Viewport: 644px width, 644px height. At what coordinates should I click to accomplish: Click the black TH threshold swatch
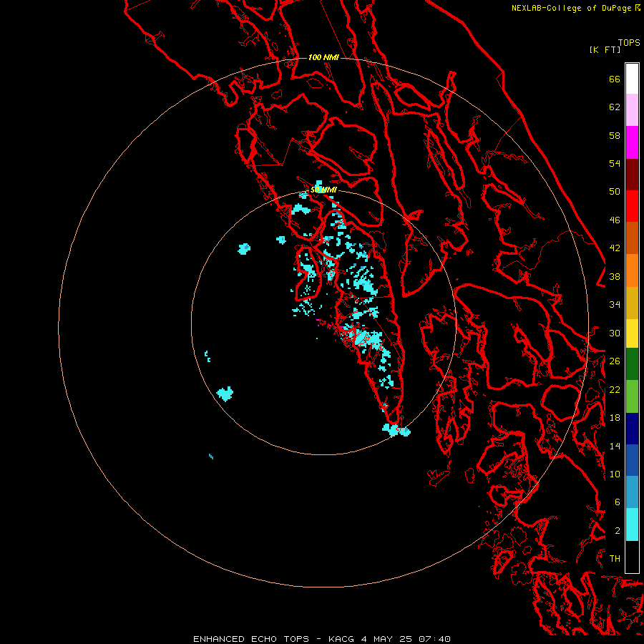[x=632, y=557]
